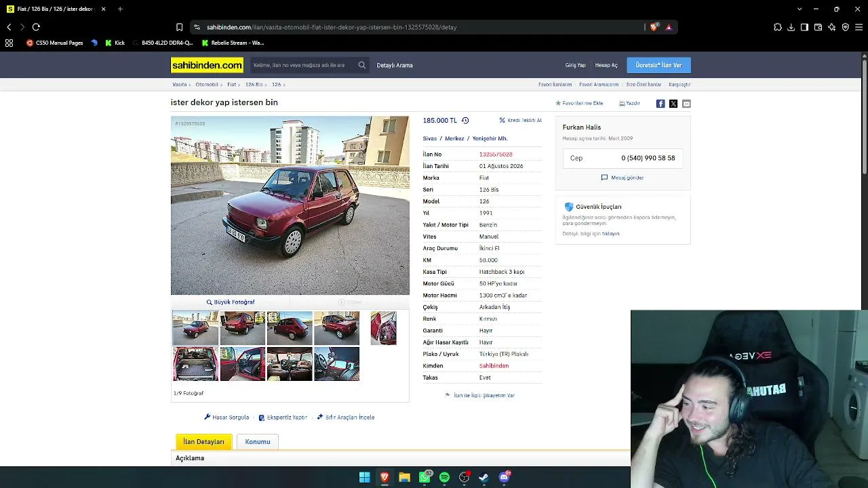Open the bookmarks bar apps grid icon
Viewport: 868px width, 488px height.
click(x=9, y=43)
